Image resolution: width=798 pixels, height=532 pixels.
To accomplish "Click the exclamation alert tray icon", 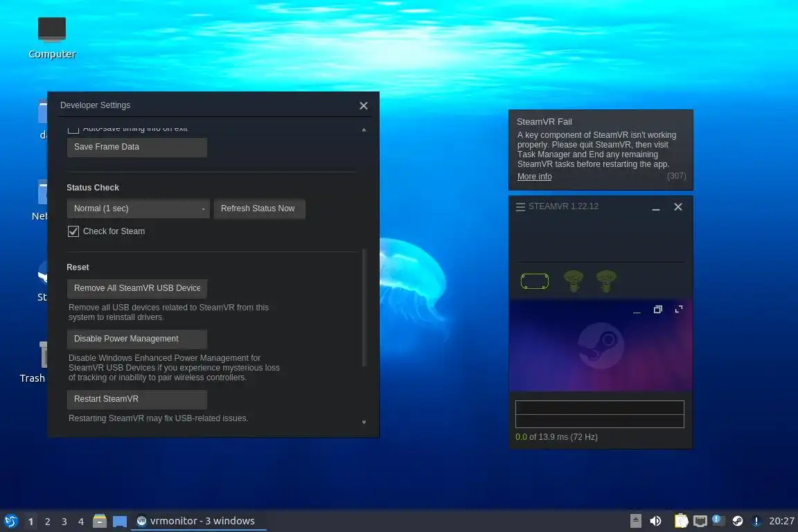I will point(756,521).
